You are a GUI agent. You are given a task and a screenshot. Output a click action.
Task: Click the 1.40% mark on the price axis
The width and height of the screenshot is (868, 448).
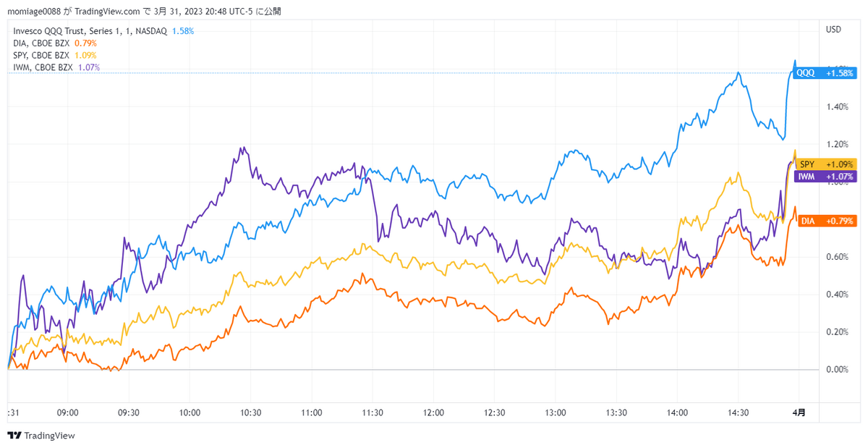837,107
